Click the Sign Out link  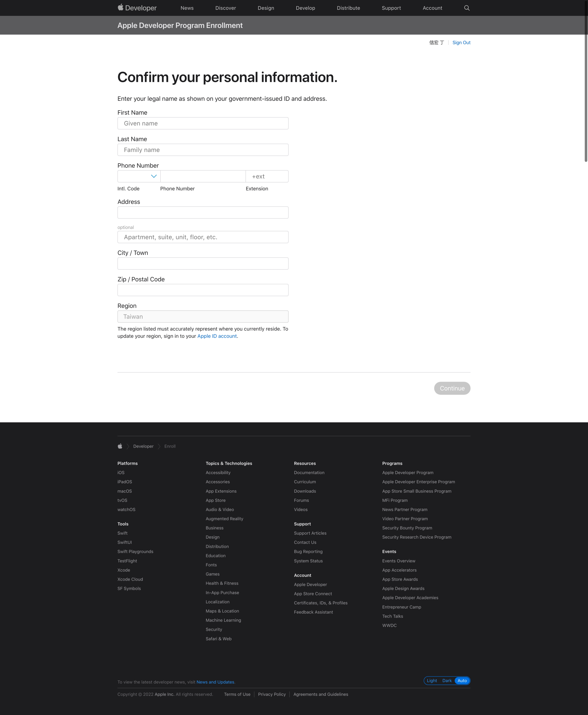click(x=461, y=42)
